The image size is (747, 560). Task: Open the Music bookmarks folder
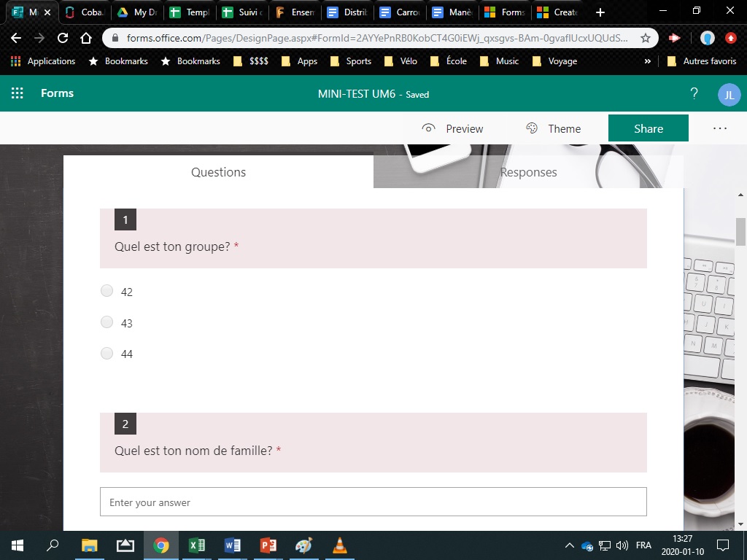click(499, 61)
